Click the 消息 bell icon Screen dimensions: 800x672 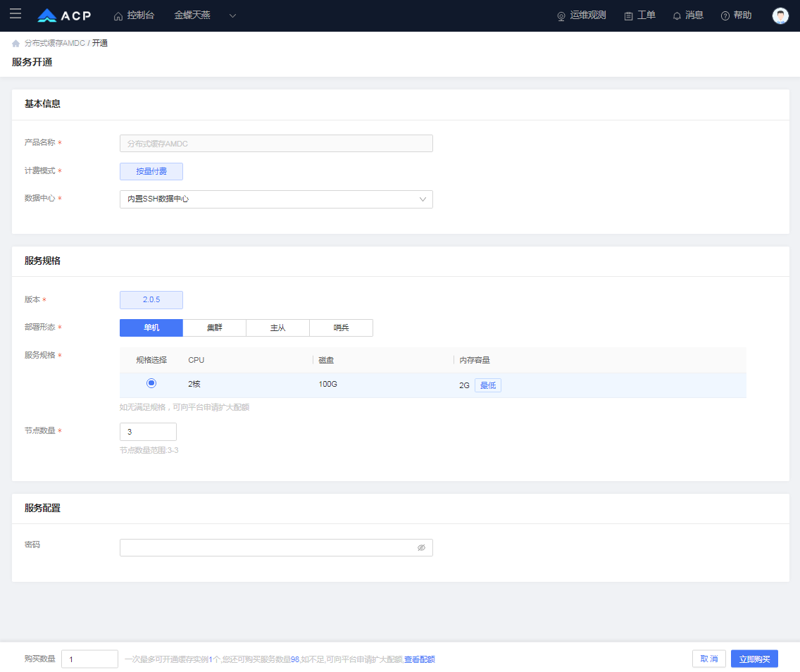(x=677, y=16)
